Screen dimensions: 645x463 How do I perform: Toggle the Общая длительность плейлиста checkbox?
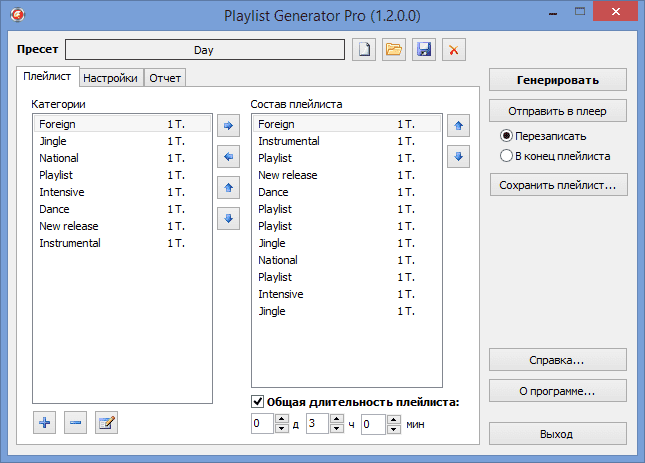coord(258,402)
